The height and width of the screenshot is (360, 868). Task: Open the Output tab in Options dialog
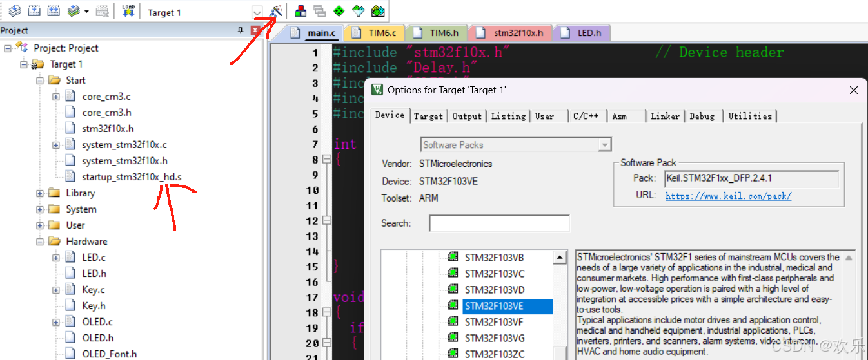point(467,116)
